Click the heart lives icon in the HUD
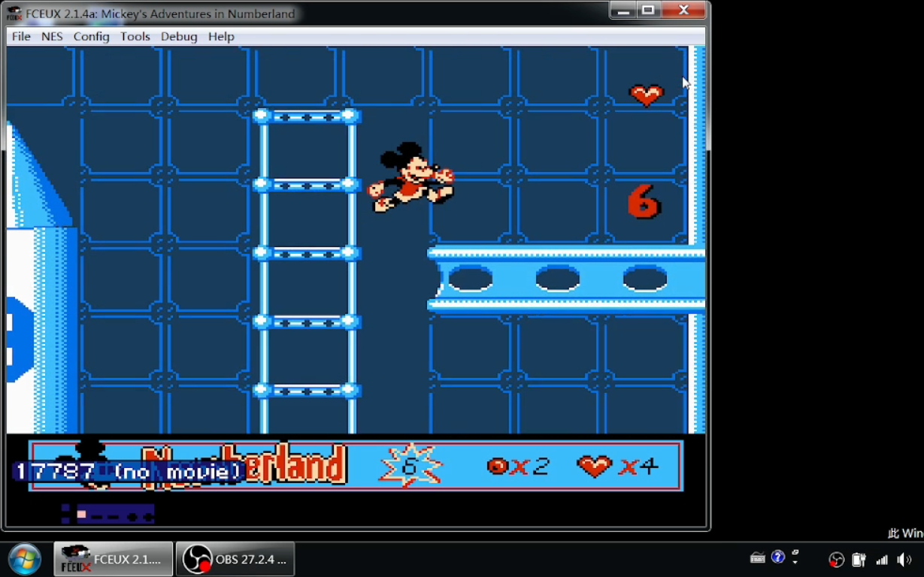The width and height of the screenshot is (924, 577). pyautogui.click(x=595, y=466)
